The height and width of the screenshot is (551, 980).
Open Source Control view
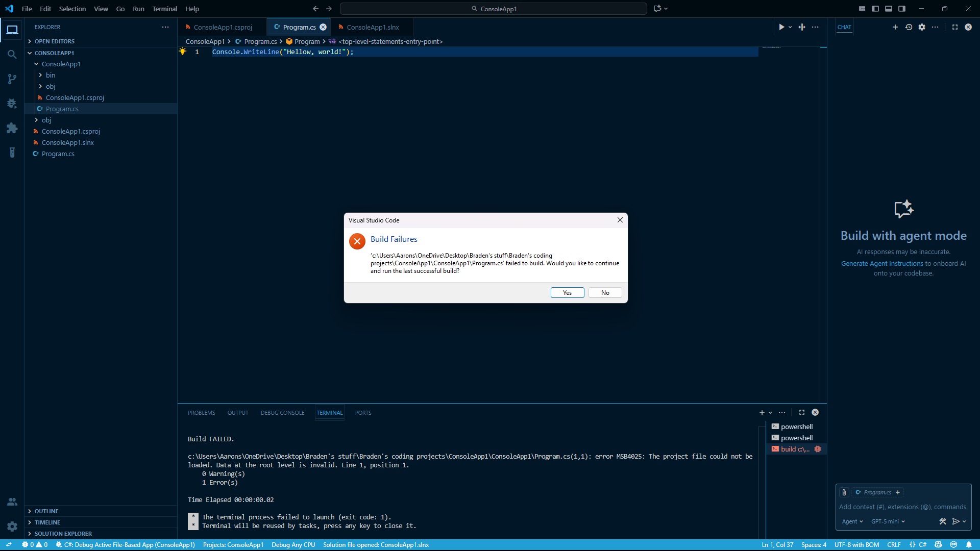pyautogui.click(x=12, y=79)
